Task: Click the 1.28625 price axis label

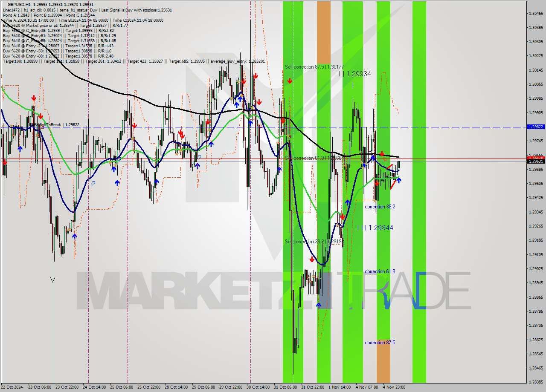Action: (536, 340)
